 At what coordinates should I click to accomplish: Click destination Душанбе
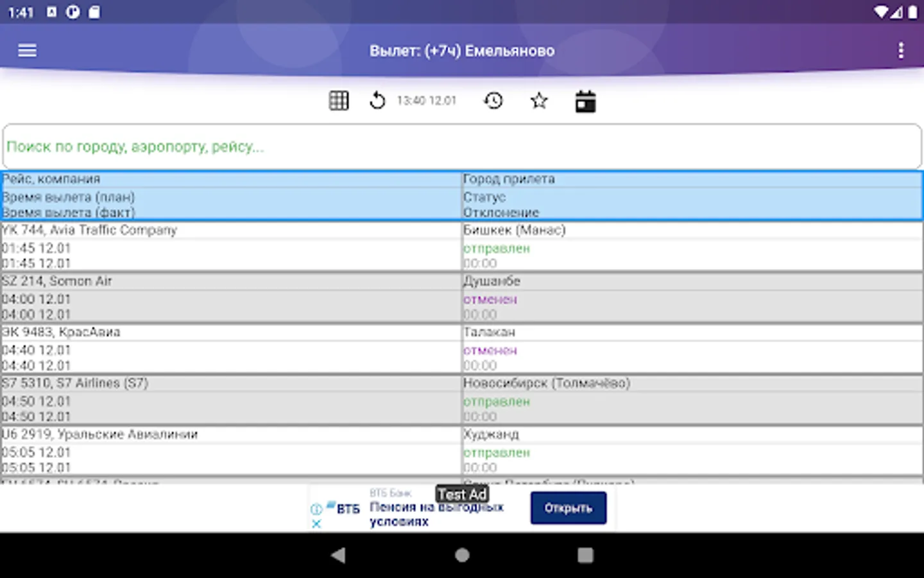492,281
